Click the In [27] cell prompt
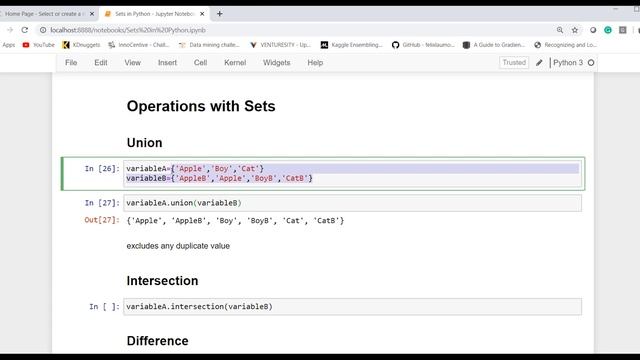The width and height of the screenshot is (640, 360). pyautogui.click(x=102, y=203)
